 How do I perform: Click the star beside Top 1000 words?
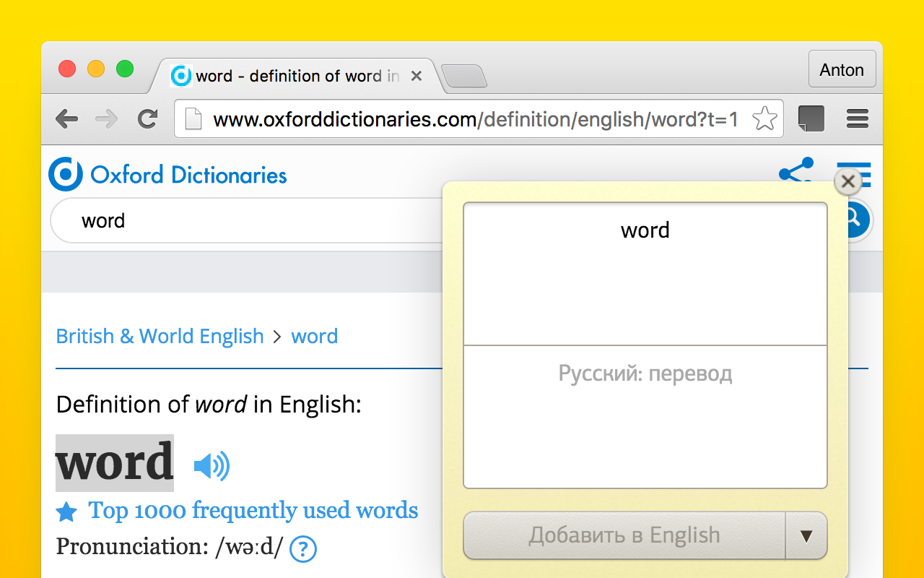66,512
